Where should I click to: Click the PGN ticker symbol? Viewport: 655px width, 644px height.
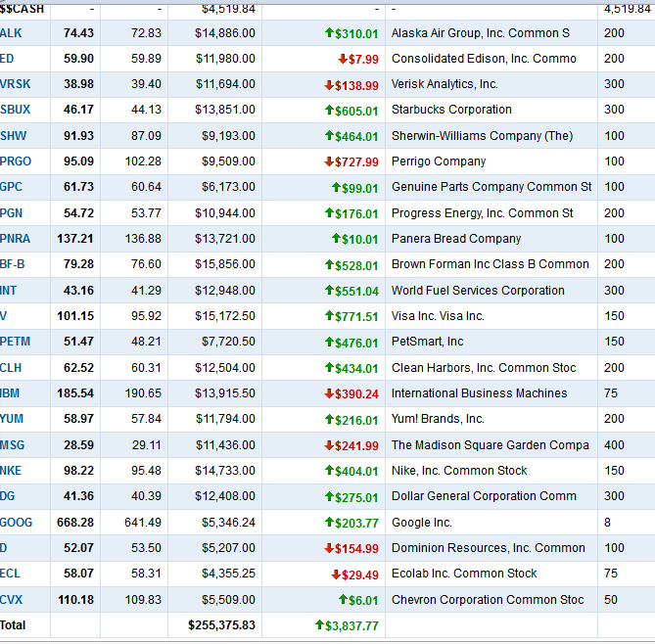11,213
